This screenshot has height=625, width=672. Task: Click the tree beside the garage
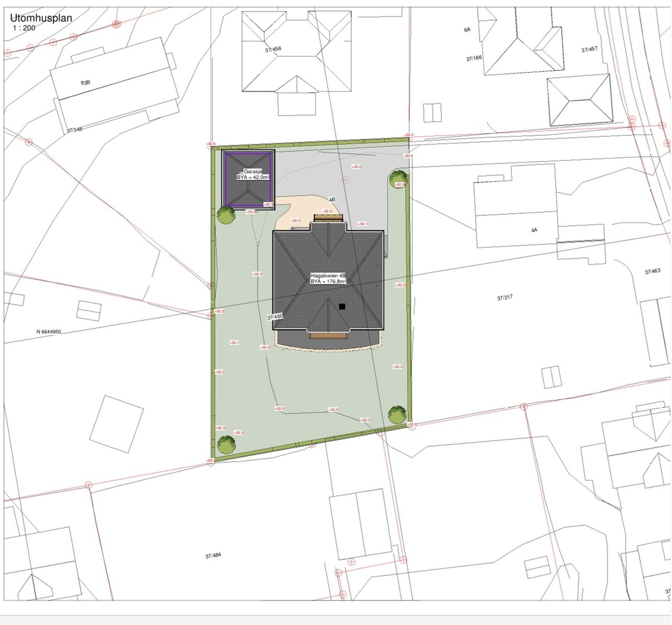[226, 216]
